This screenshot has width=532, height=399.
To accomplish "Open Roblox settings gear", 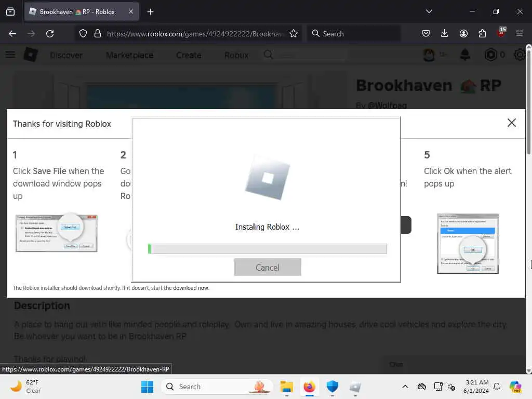I will pyautogui.click(x=520, y=55).
